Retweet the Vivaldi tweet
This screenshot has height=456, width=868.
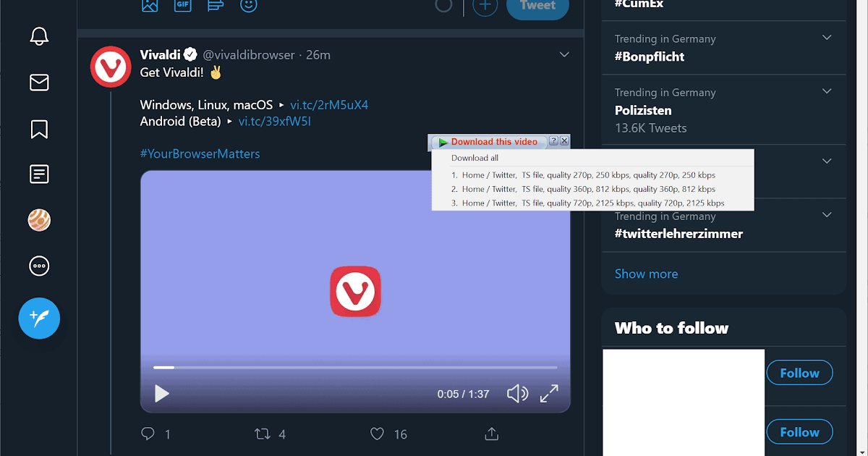pos(263,434)
